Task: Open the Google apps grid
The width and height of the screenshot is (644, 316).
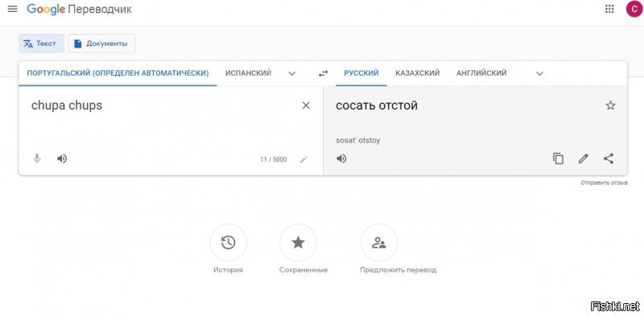Action: [x=609, y=9]
